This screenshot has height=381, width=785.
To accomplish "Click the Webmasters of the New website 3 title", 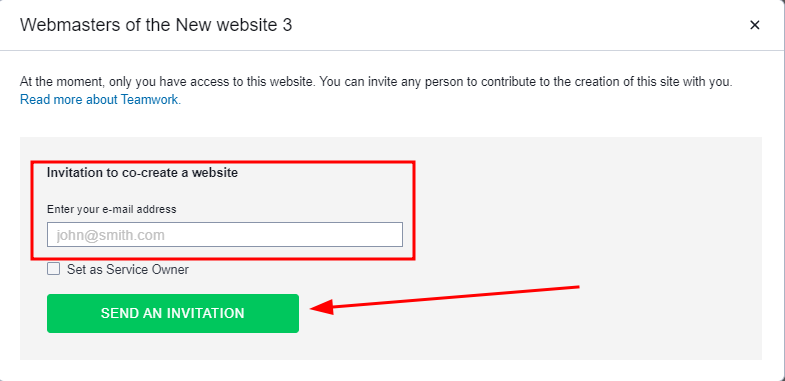I will pyautogui.click(x=156, y=25).
